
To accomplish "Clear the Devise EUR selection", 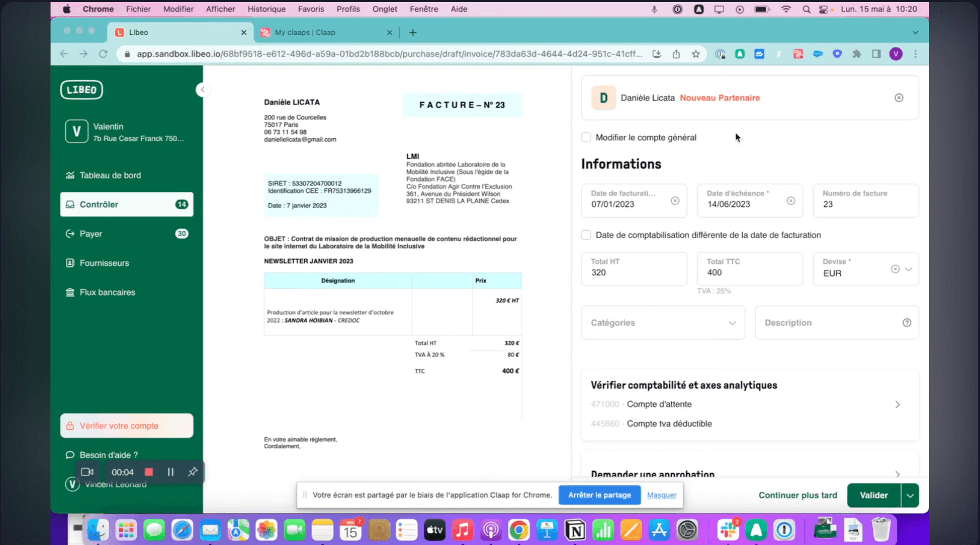I will [x=895, y=269].
